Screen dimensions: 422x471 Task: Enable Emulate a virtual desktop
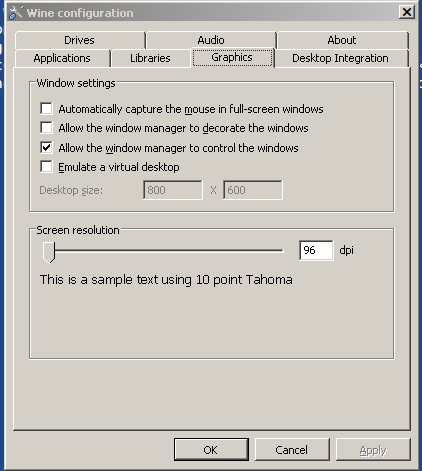pos(46,166)
